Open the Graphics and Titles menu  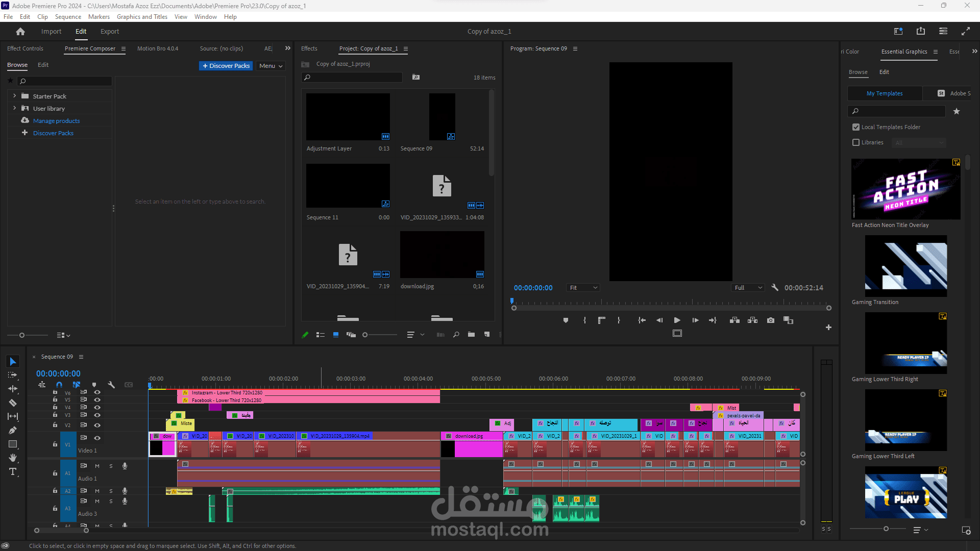(142, 17)
